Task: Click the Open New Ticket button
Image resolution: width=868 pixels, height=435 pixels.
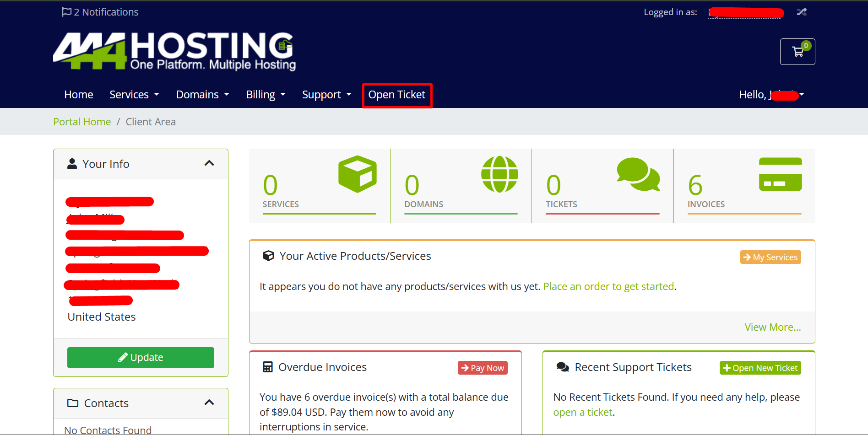Action: 760,368
